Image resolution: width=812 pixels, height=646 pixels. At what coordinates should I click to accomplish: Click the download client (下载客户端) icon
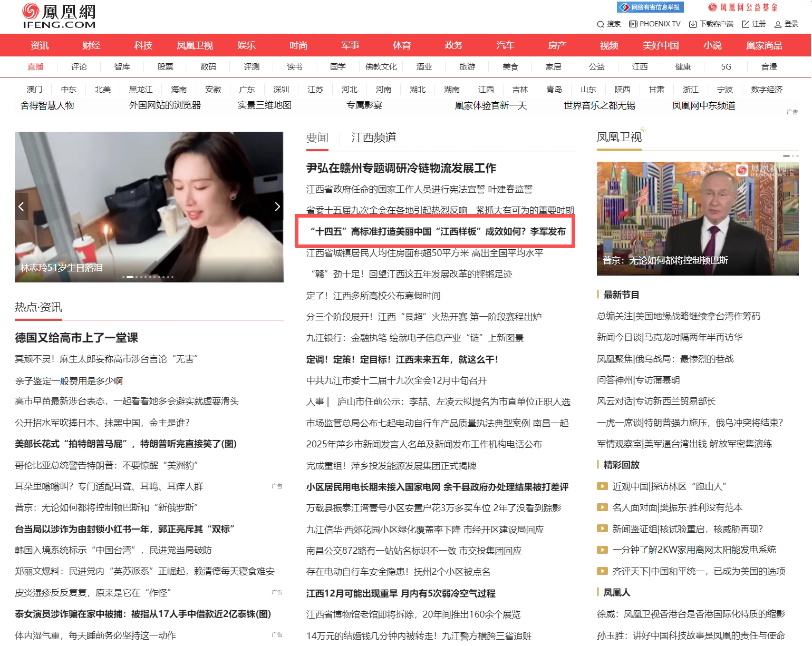tap(693, 24)
